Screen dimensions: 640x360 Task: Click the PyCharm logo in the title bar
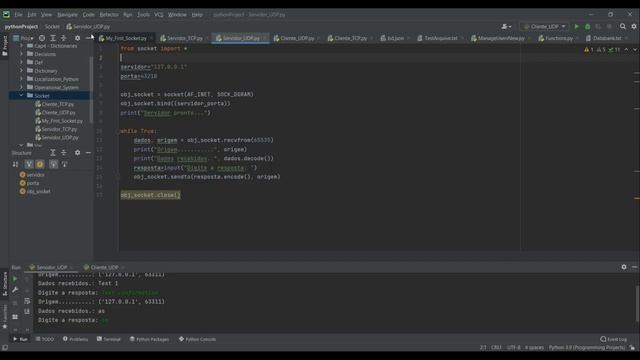[6, 14]
